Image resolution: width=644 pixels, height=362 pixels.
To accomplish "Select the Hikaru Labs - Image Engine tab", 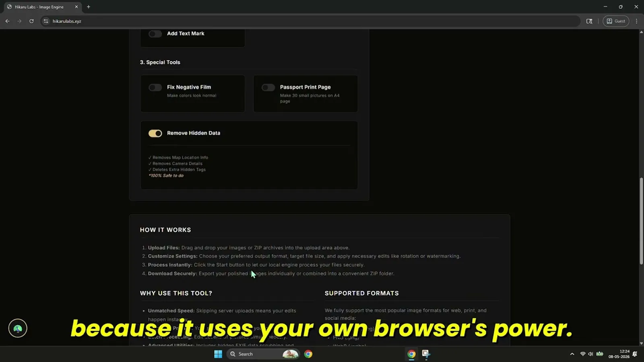I will click(x=42, y=7).
